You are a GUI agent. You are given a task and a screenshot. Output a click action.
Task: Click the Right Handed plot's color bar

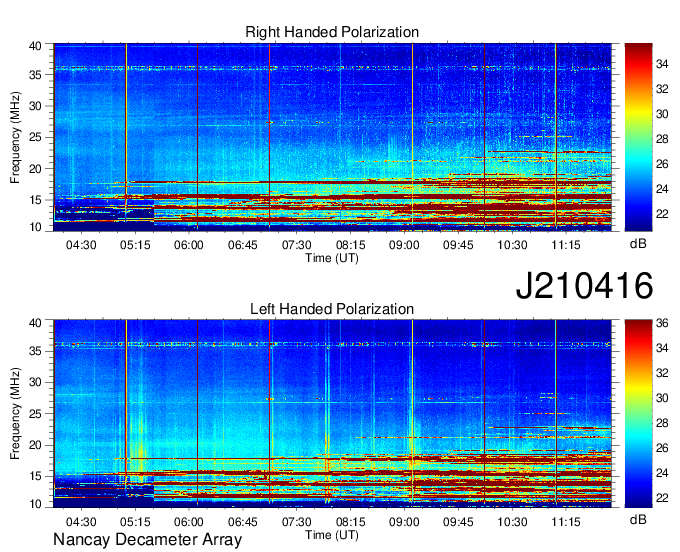click(x=638, y=137)
